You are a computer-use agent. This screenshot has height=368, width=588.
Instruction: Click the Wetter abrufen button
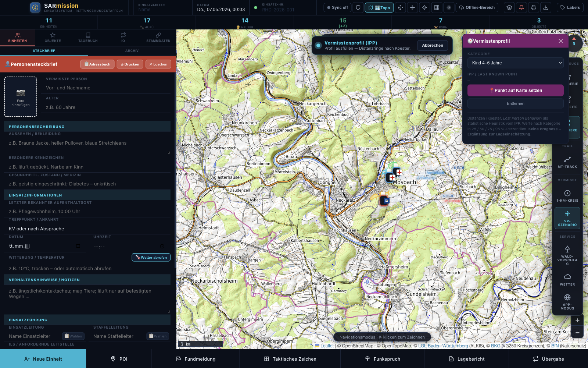(151, 257)
